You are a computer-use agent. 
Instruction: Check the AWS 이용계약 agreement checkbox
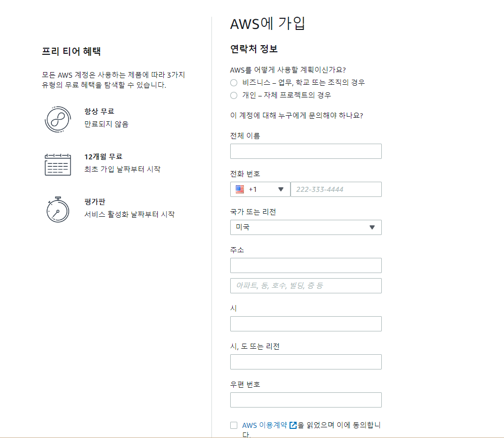click(234, 425)
